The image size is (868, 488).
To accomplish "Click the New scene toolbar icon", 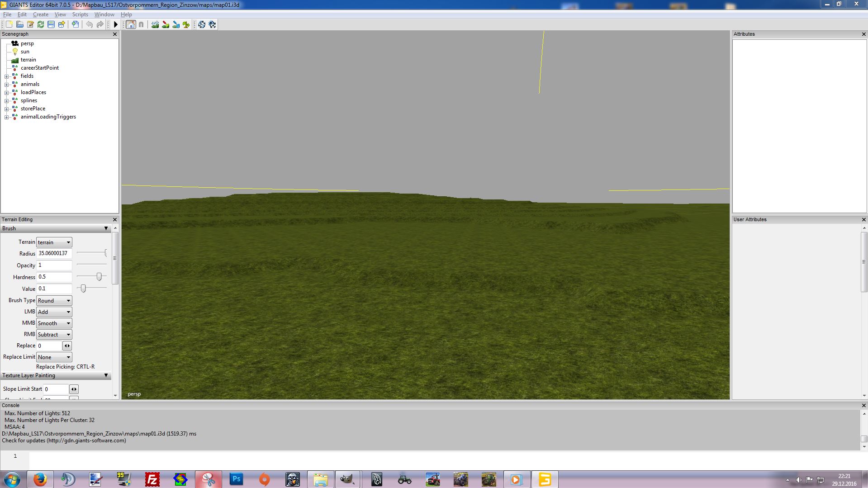I will (9, 24).
